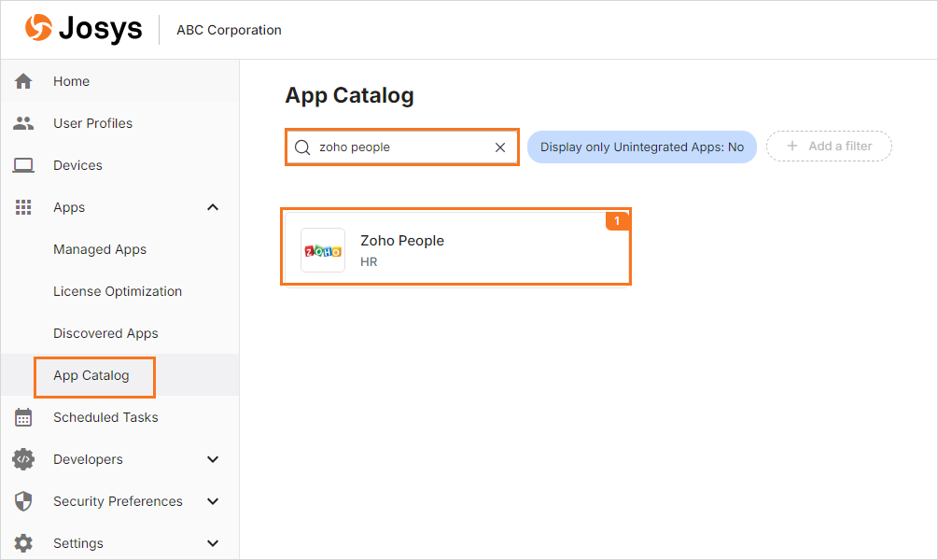Click the Display only Unintegrated Apps filter chip
This screenshot has width=938, height=560.
tap(642, 147)
